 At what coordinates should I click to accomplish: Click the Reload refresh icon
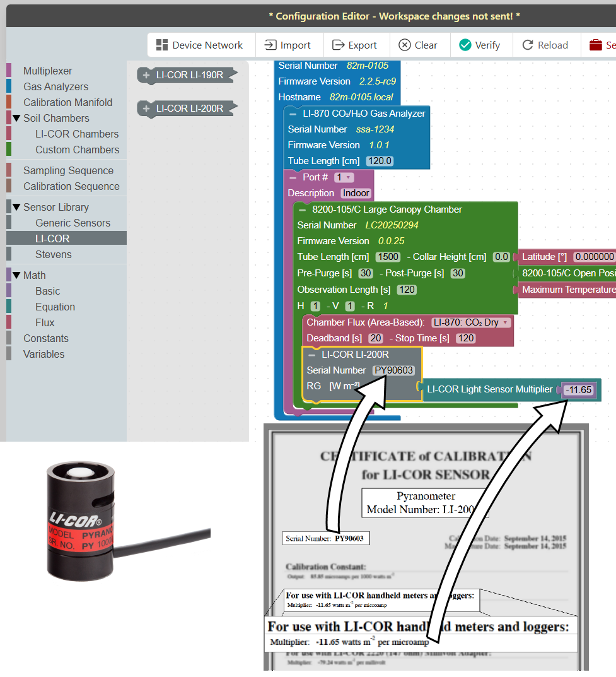click(528, 45)
